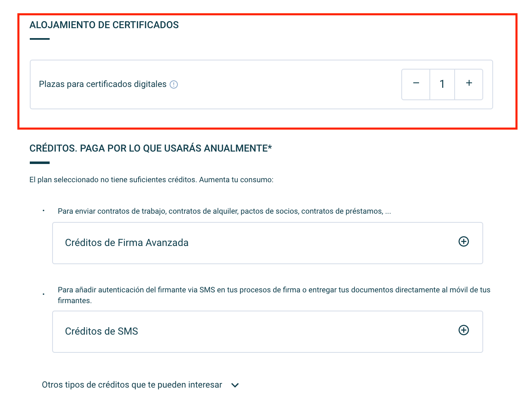Click the certificate slots quantity field
The width and height of the screenshot is (532, 405).
[x=442, y=84]
